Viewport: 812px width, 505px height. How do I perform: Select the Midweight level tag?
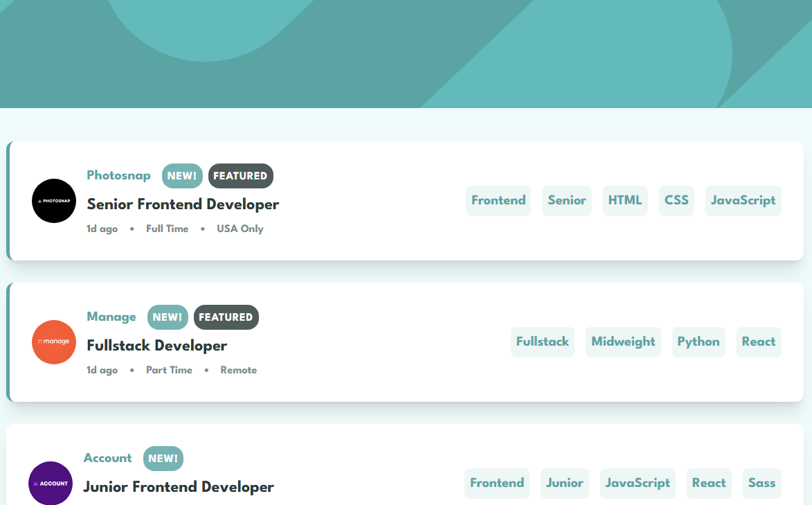pos(623,342)
